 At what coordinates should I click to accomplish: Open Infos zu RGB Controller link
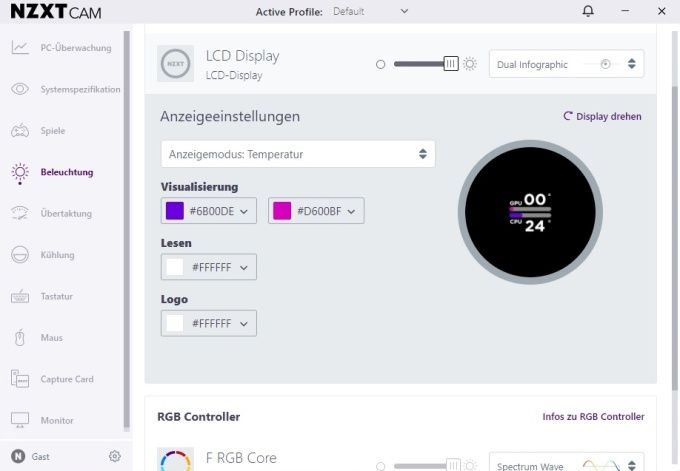593,416
